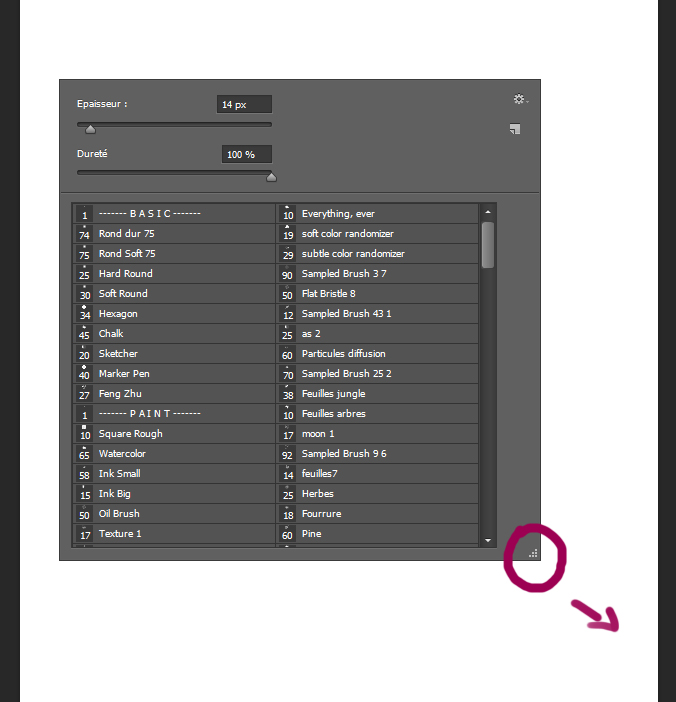Click the brush list scrollbar thumb
This screenshot has width=676, height=702.
pyautogui.click(x=488, y=244)
